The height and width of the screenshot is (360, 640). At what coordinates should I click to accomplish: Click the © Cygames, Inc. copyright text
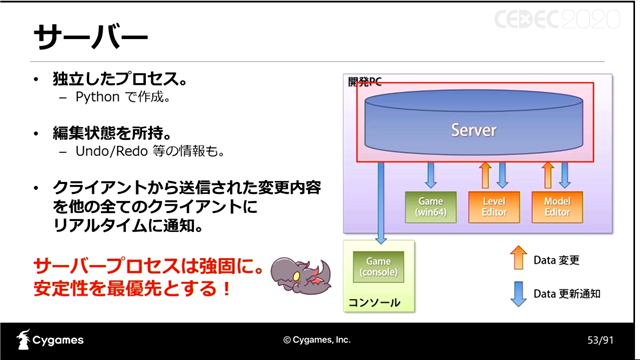[317, 340]
